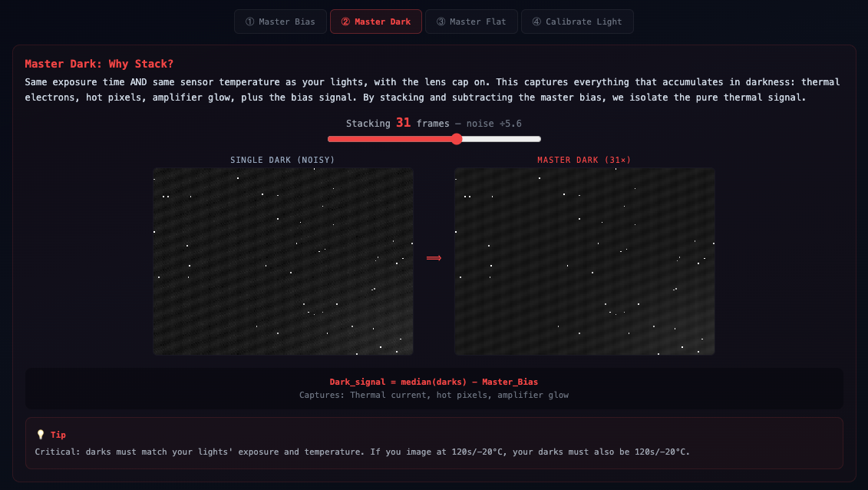Select the Calibrate Light tab

(577, 21)
